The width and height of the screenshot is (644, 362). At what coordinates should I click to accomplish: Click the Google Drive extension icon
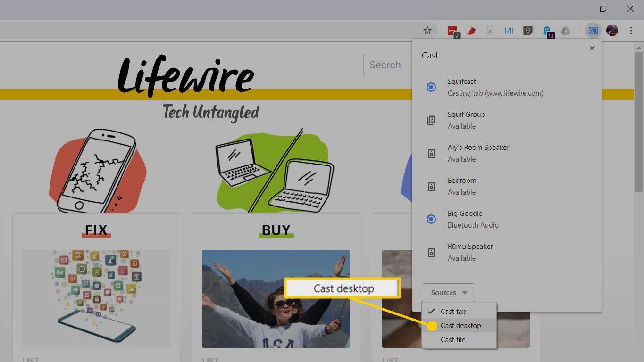566,31
